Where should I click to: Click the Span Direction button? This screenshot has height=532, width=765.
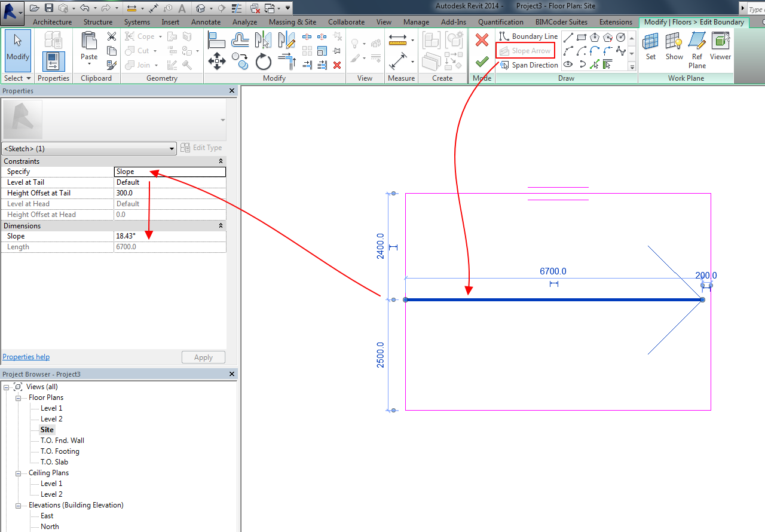(x=528, y=65)
